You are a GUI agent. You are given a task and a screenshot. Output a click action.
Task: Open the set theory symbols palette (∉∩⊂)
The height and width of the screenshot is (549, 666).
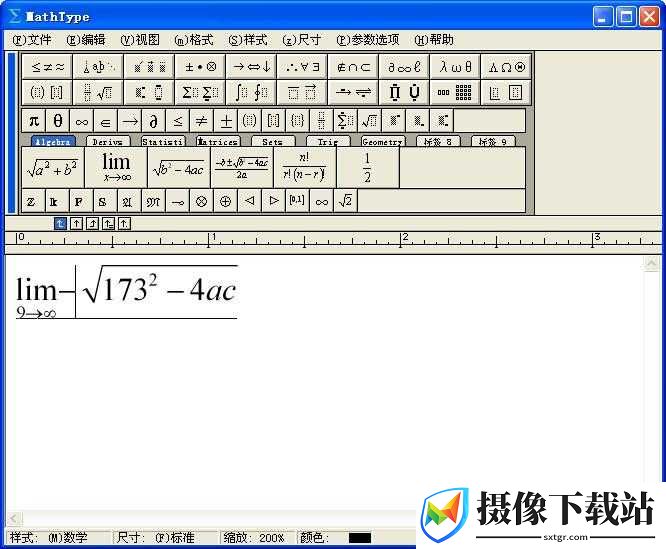point(353,67)
